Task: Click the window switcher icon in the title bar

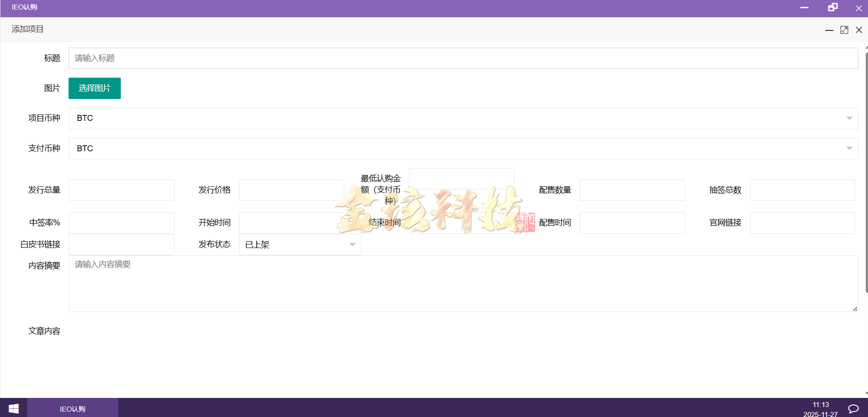Action: click(833, 7)
